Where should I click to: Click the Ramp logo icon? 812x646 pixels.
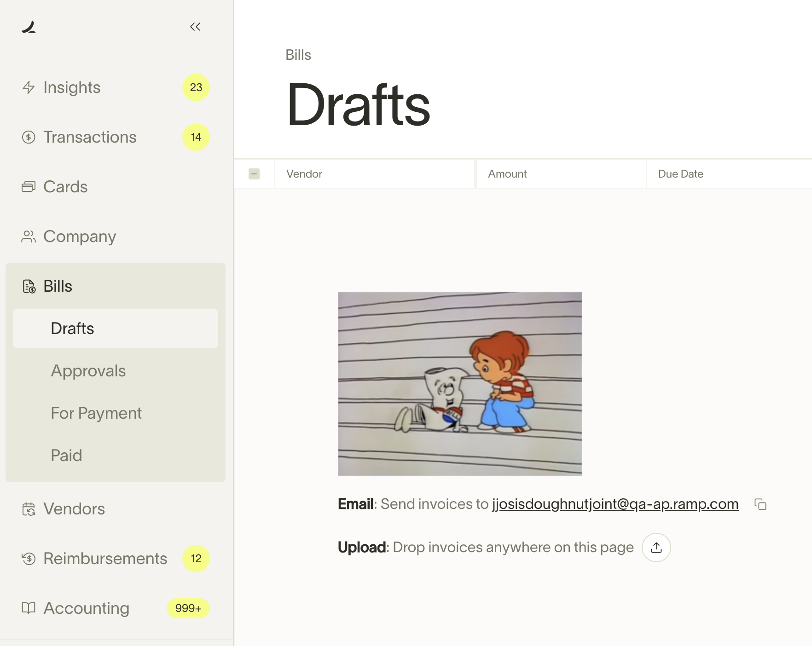[29, 27]
